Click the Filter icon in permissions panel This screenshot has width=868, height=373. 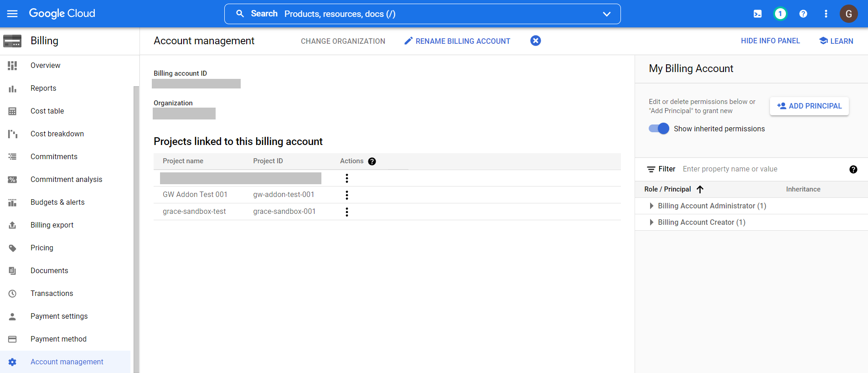tap(651, 169)
